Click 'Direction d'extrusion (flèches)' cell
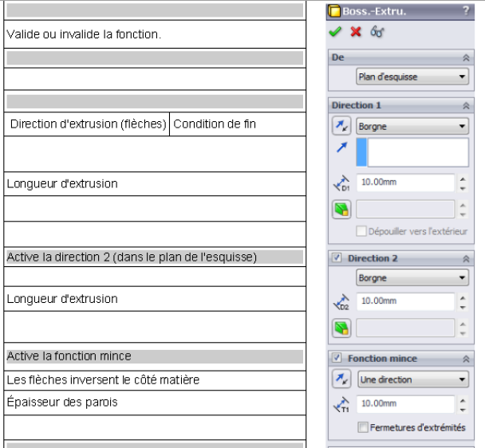 pyautogui.click(x=89, y=124)
